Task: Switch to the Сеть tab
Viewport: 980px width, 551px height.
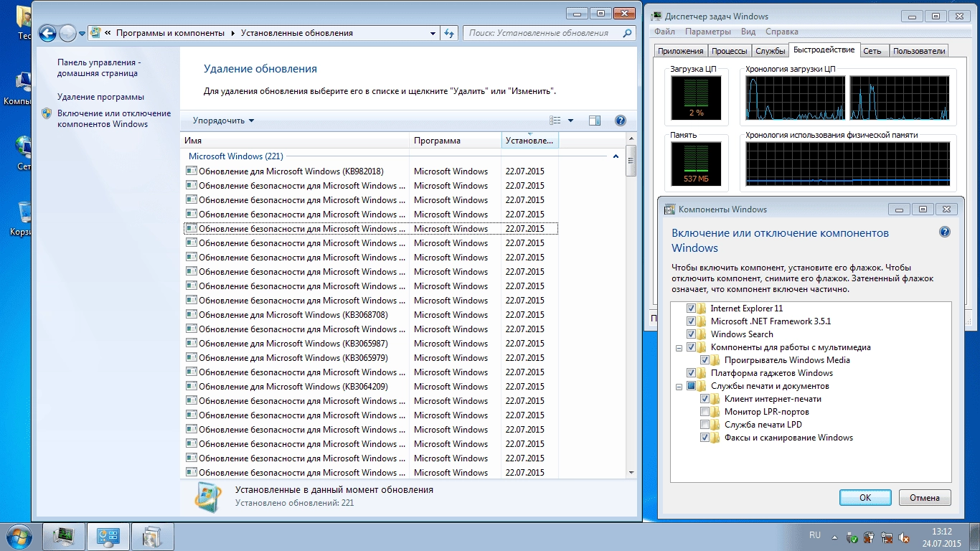Action: point(872,51)
